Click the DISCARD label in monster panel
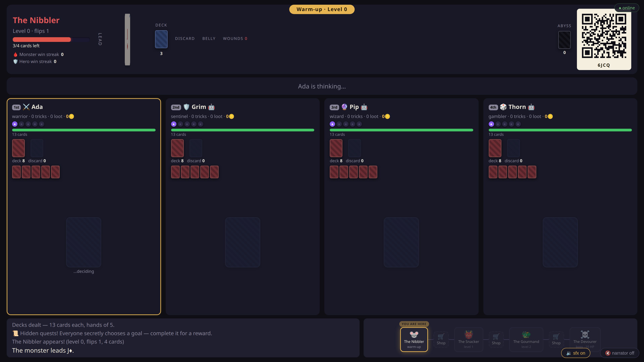 point(185,39)
